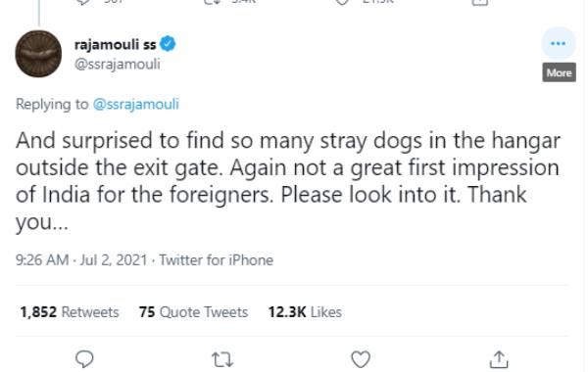Viewport: 588px width, 372px height.
Task: Follow the blue @ssrajamouli link after Replying to
Action: pyautogui.click(x=136, y=104)
